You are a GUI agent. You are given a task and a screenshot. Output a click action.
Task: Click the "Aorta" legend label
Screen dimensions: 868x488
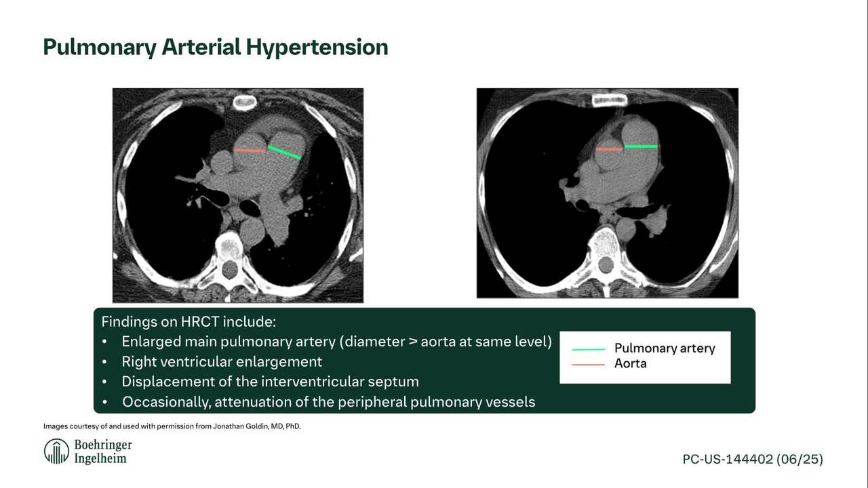click(x=631, y=363)
